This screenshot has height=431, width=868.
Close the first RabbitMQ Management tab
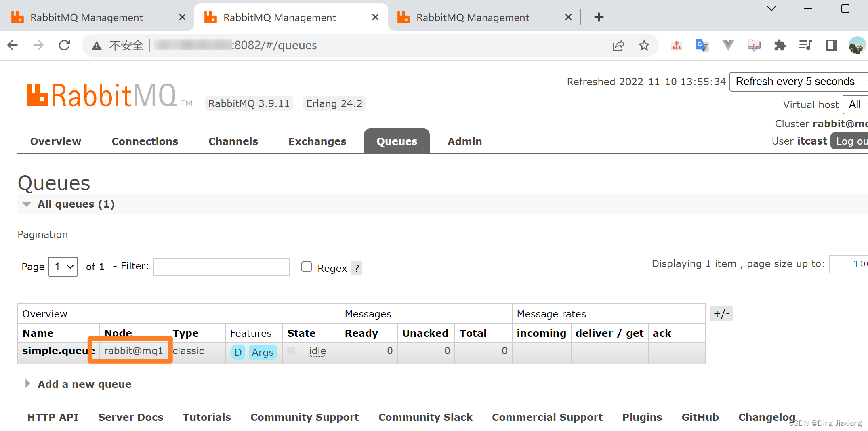pyautogui.click(x=182, y=17)
